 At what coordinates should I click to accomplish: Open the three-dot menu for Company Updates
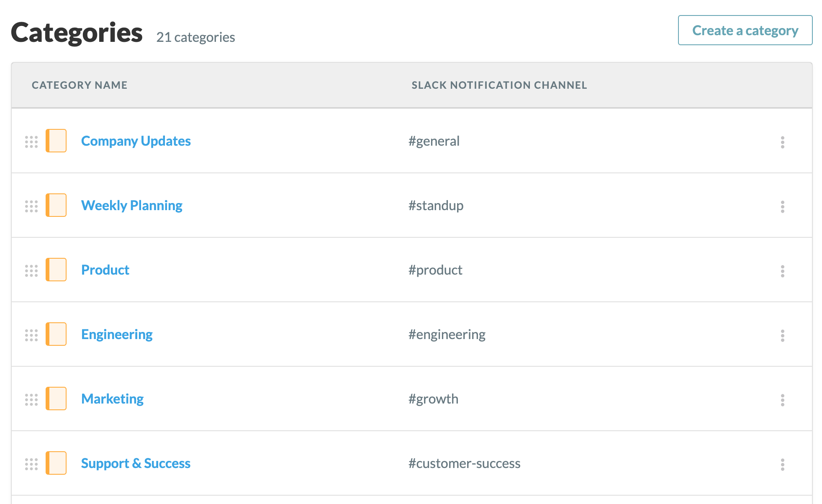(x=782, y=142)
